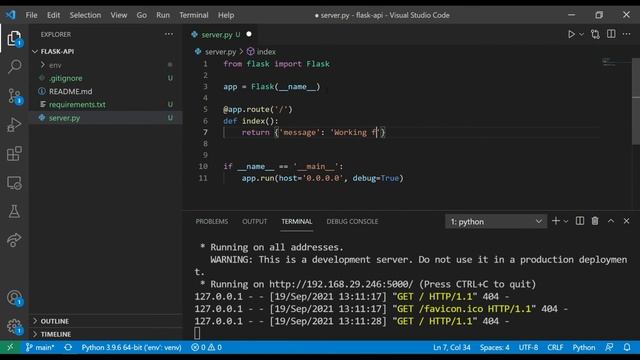The width and height of the screenshot is (640, 360).
Task: Open the Edit menu
Action: pos(53,15)
